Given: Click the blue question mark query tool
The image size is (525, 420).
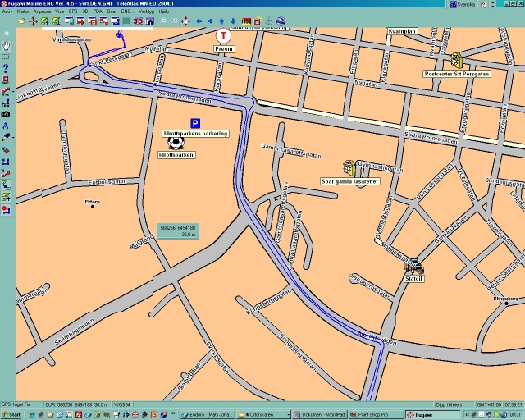Looking at the screenshot, I should tap(6, 69).
